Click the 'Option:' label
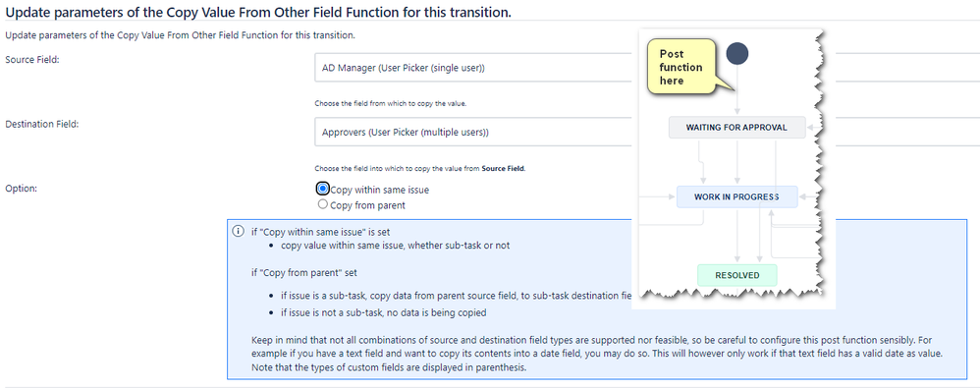This screenshot has width=980, height=390. coord(21,189)
